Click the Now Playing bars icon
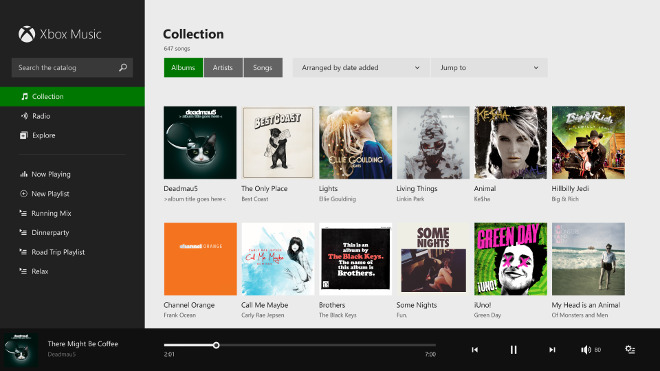The width and height of the screenshot is (660, 371). (x=24, y=174)
